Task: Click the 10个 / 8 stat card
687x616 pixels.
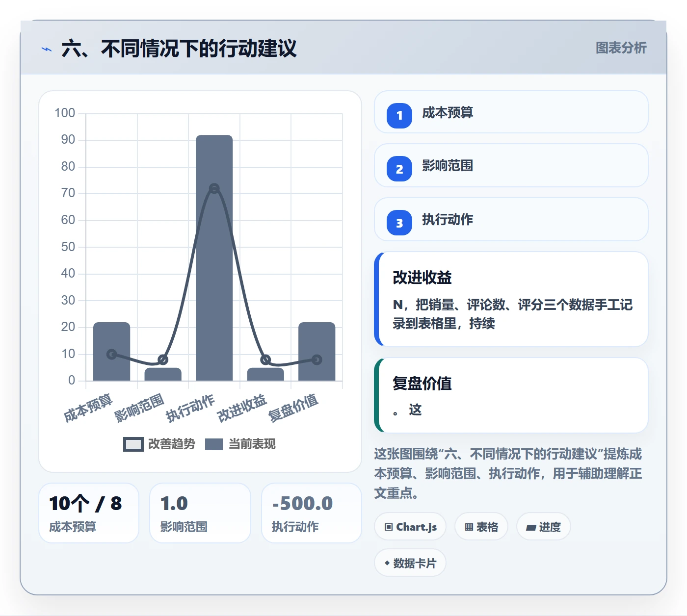Action: click(89, 513)
